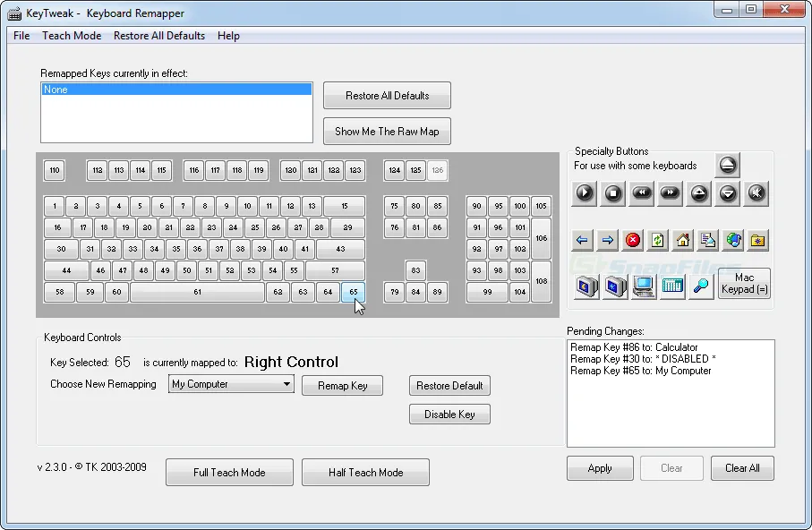
Task: Select the browser Forward arrow button
Action: [608, 241]
